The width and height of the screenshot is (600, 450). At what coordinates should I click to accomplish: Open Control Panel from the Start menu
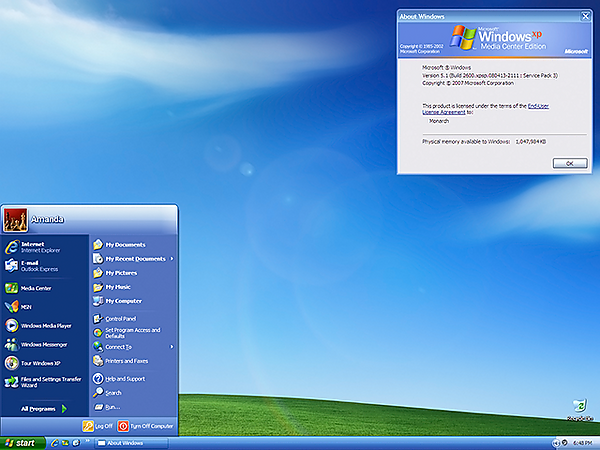pos(120,318)
